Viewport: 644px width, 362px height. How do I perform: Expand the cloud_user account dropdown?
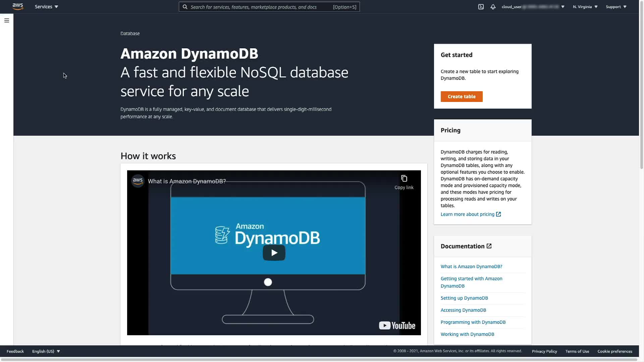tap(533, 7)
